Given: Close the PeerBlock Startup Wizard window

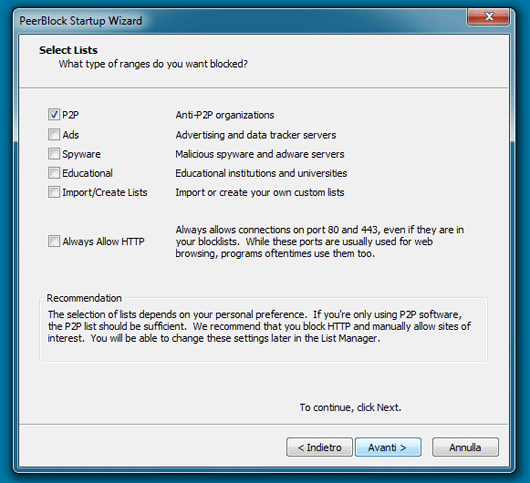Looking at the screenshot, I should click(488, 17).
